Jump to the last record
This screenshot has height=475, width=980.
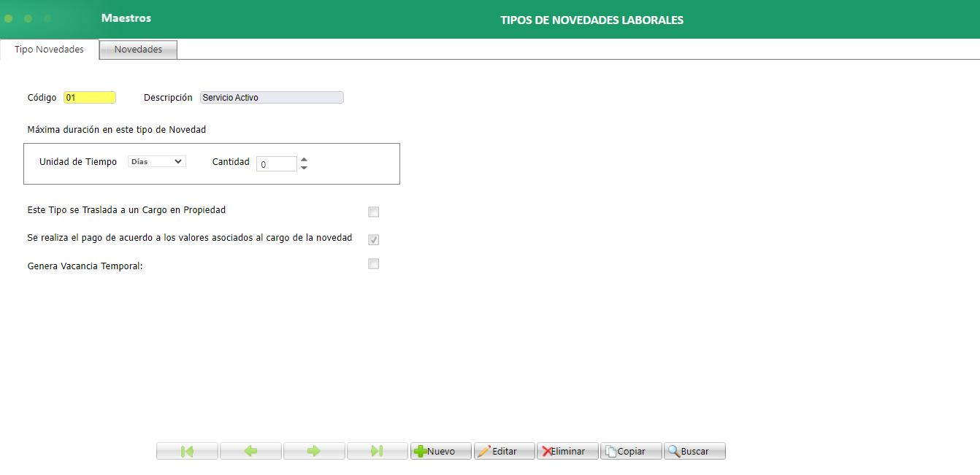click(x=378, y=451)
